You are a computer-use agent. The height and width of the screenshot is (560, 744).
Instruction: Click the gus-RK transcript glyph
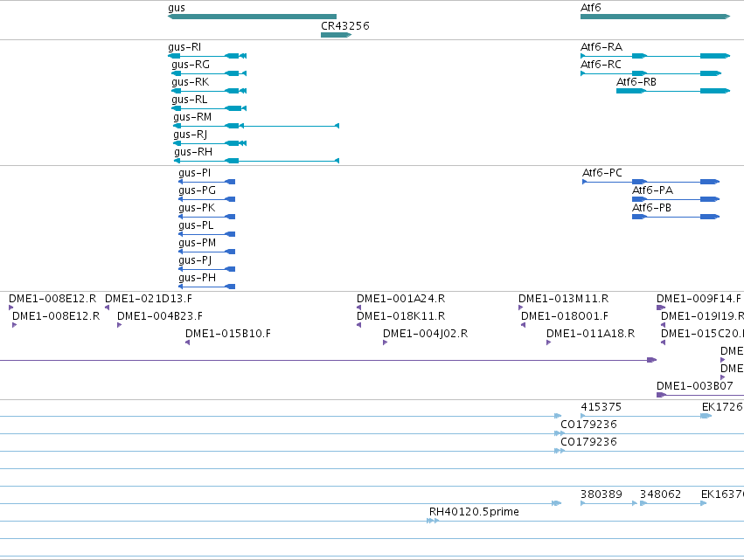pyautogui.click(x=209, y=91)
